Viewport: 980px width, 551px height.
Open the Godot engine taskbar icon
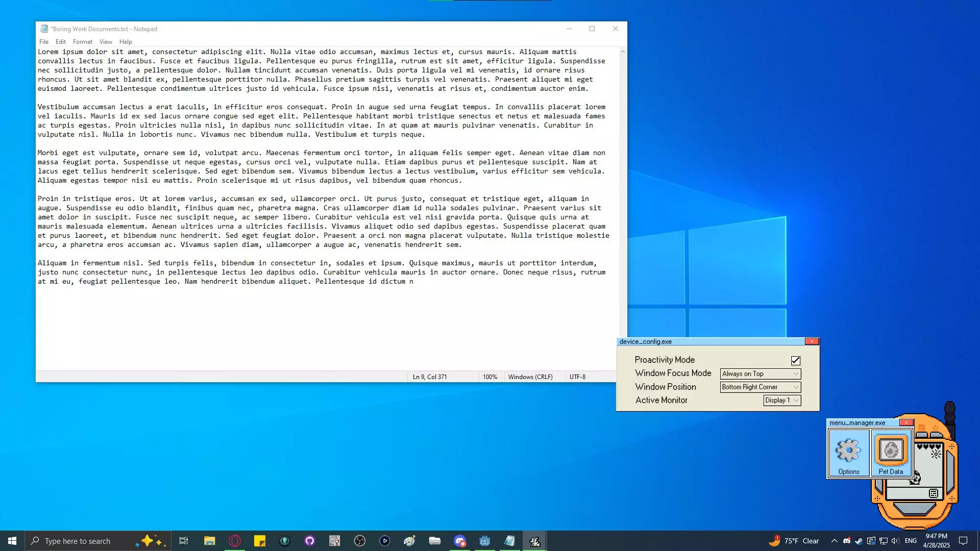[484, 541]
